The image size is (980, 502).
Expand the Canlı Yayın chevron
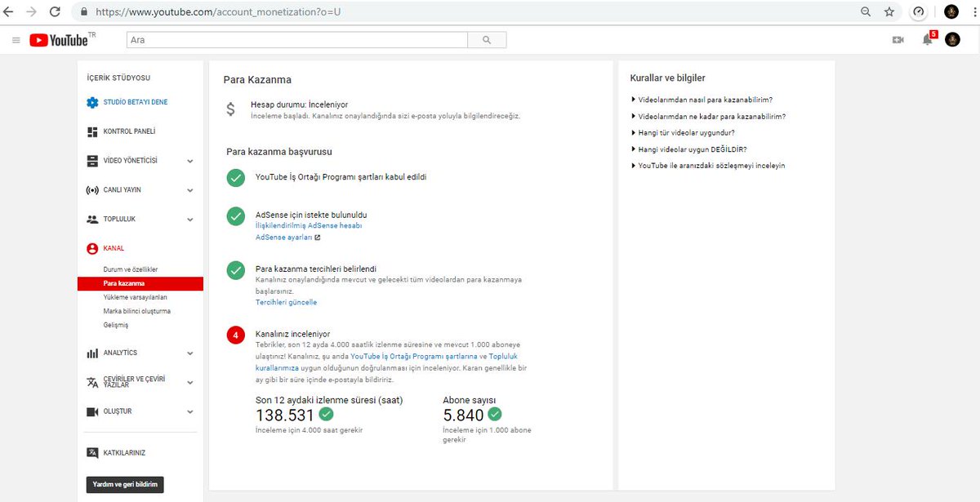(190, 191)
